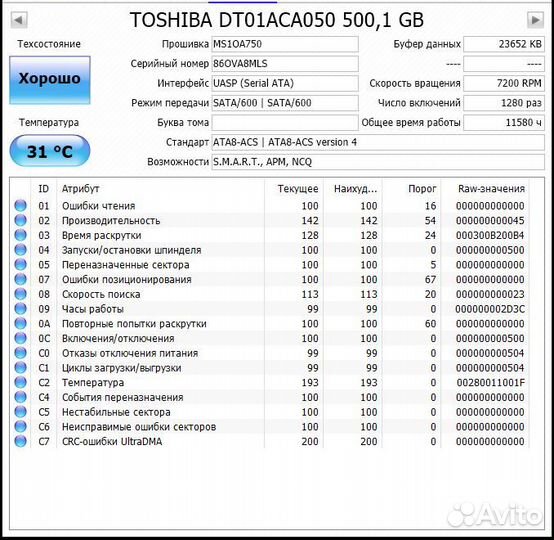Click the power-on count 1280 раз

(504, 103)
